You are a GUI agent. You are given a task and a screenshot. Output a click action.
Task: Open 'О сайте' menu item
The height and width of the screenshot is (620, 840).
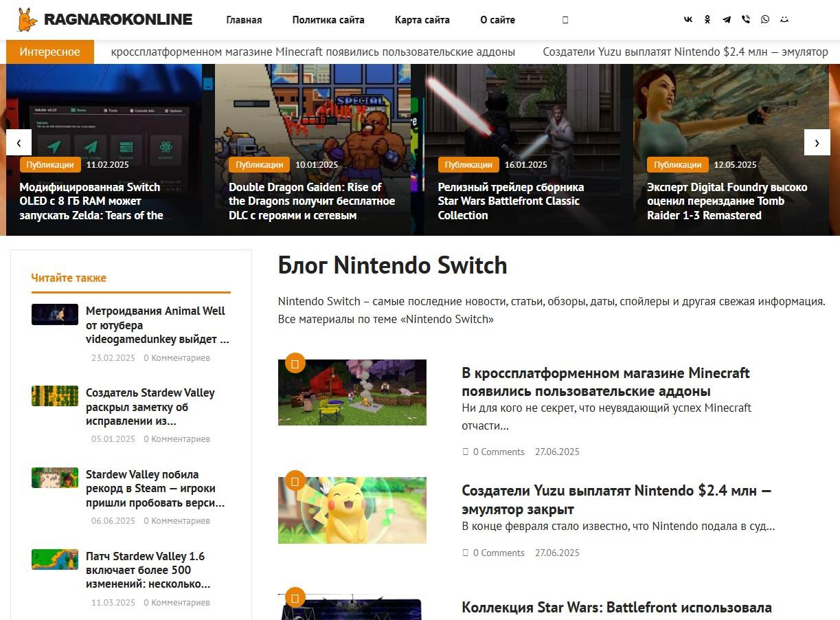click(497, 20)
